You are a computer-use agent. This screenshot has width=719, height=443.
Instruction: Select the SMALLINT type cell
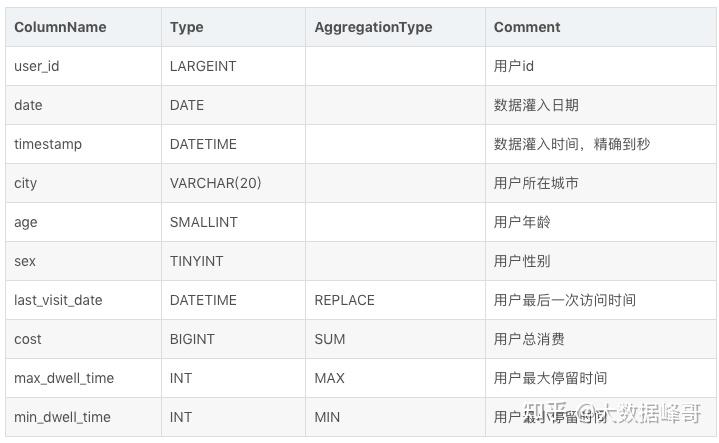point(204,222)
